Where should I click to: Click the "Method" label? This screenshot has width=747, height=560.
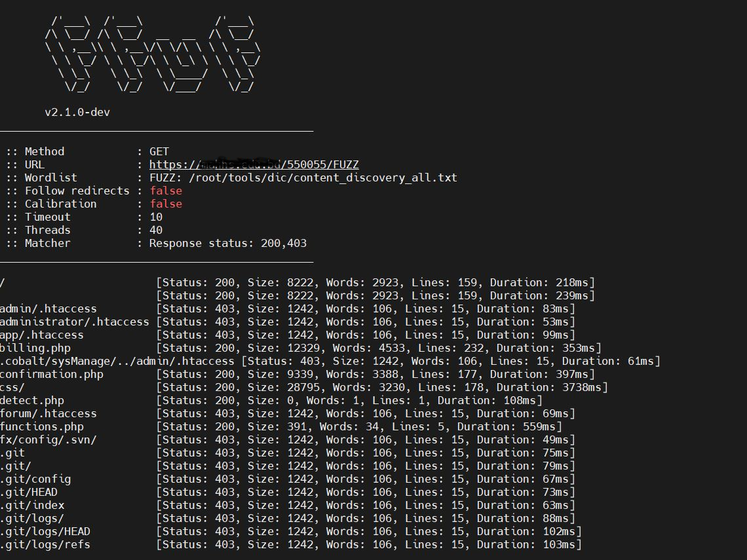[x=45, y=151]
